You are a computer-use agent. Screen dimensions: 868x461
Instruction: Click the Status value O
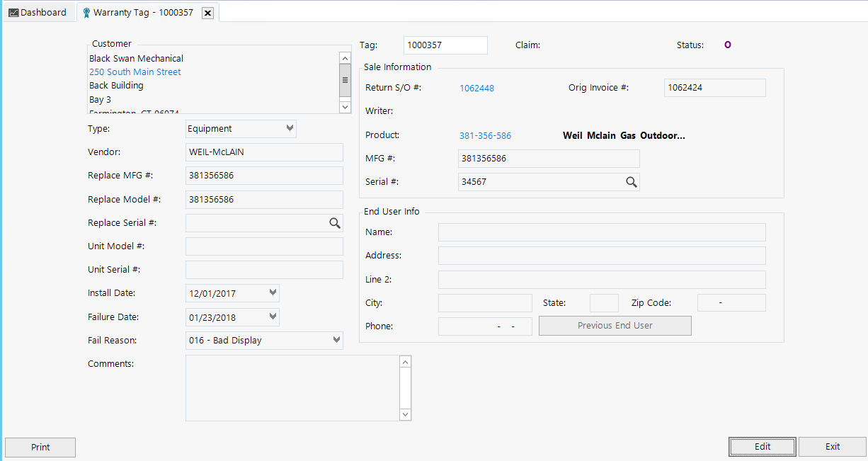point(728,45)
